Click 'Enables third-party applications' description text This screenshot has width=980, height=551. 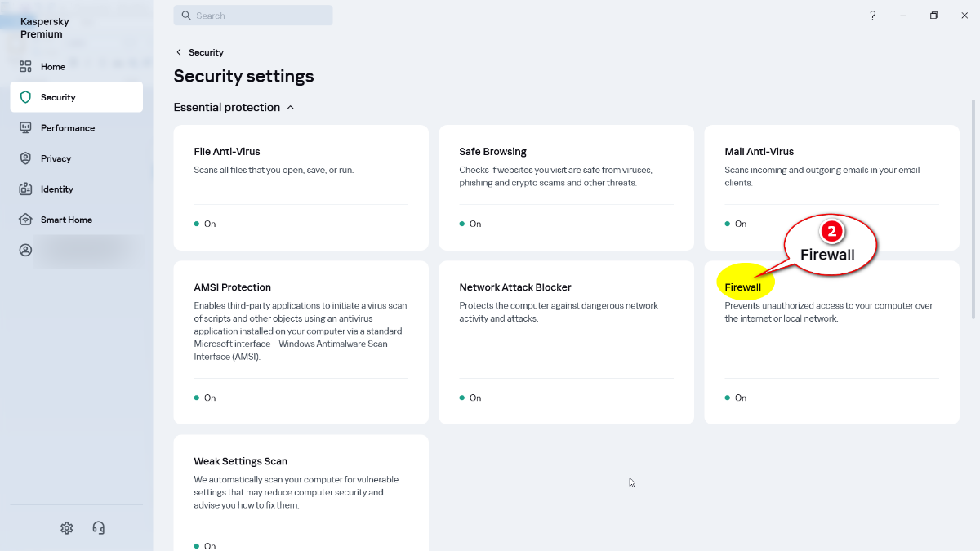[301, 331]
